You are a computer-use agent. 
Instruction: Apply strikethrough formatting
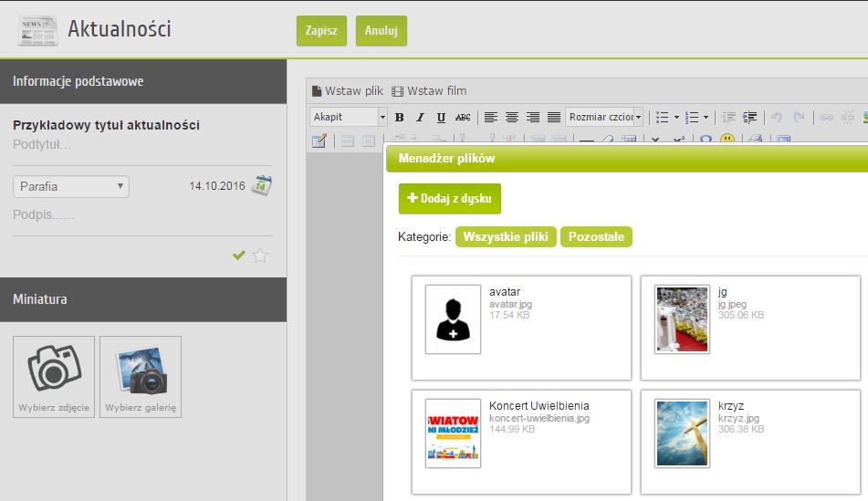(x=463, y=117)
